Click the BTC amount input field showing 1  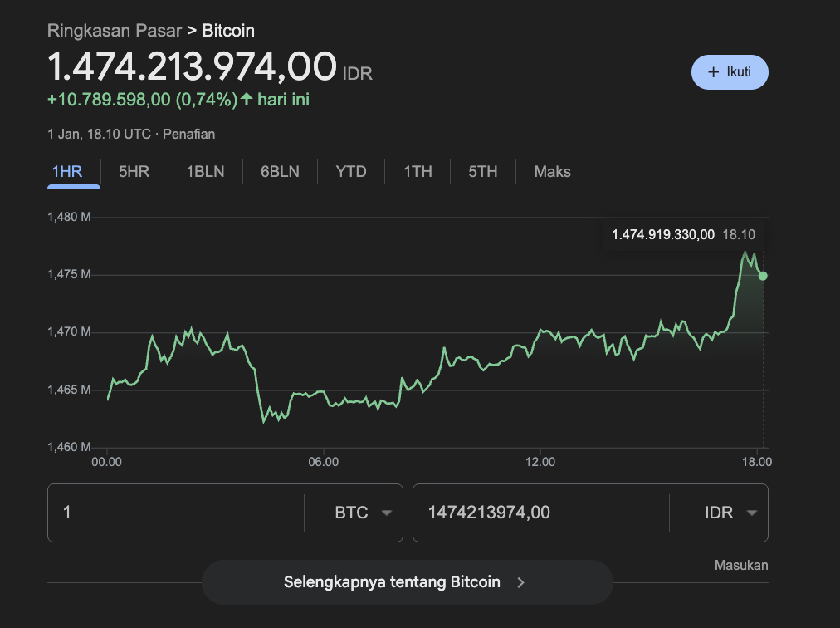click(174, 513)
